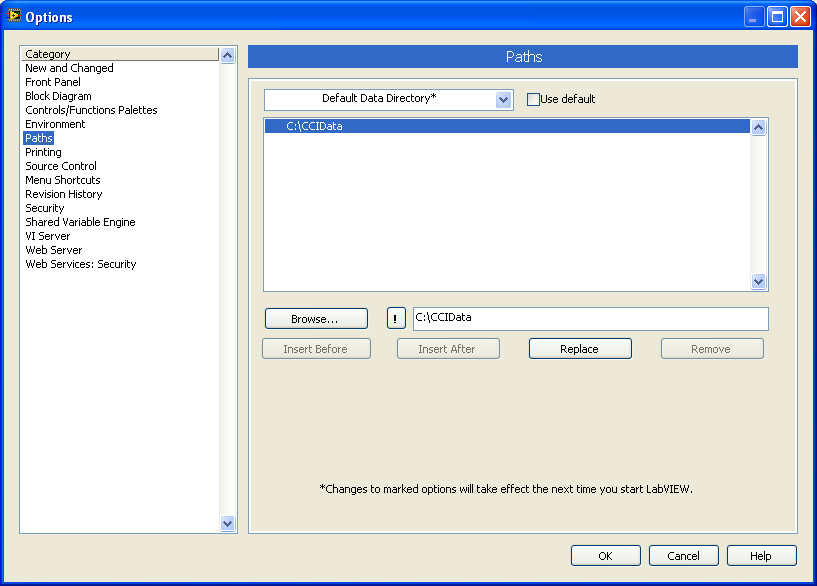Tick the Use default checkbox
The image size is (817, 586).
[x=533, y=99]
